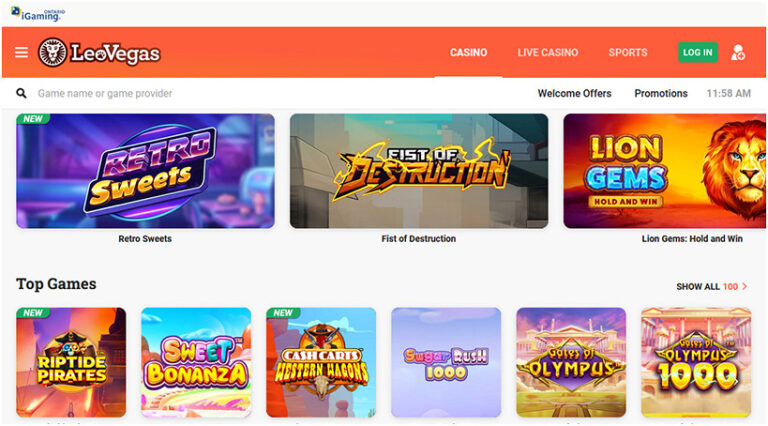The height and width of the screenshot is (426, 768).
Task: Click the Show All 100 link
Action: point(711,286)
